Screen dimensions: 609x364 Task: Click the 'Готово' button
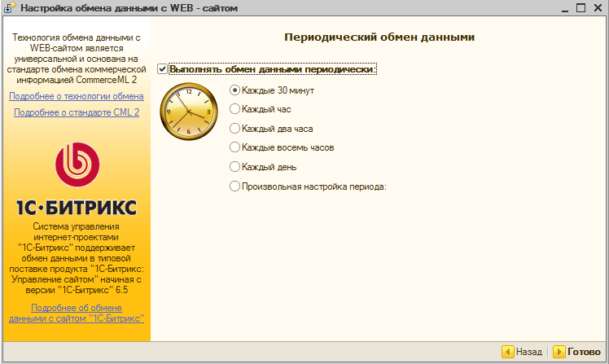pos(577,352)
